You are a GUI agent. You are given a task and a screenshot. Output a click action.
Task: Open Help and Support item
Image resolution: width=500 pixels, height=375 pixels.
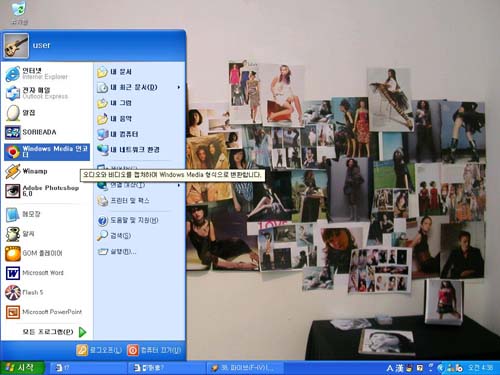pos(139,220)
